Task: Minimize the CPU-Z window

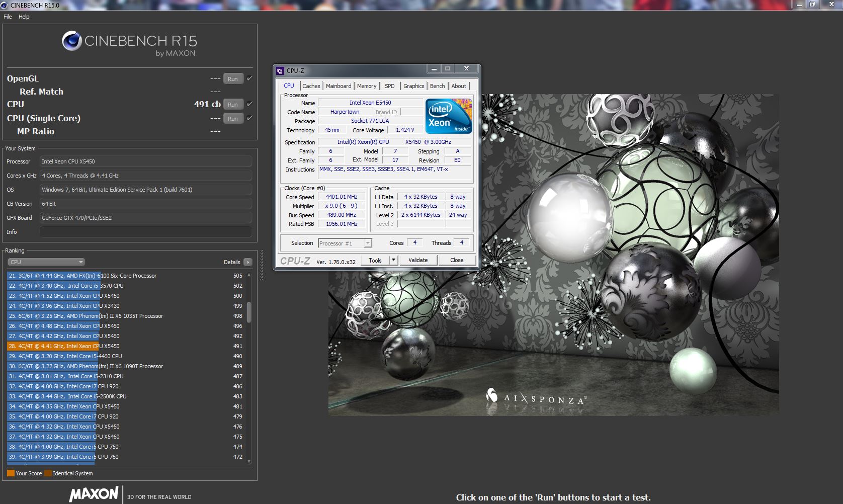Action: 434,69
